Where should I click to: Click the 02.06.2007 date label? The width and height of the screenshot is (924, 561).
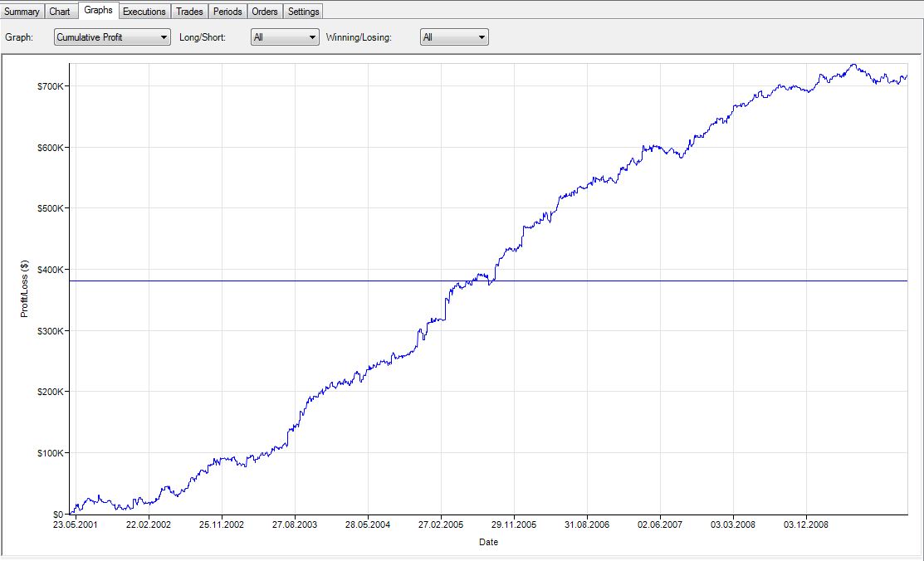pyautogui.click(x=660, y=524)
